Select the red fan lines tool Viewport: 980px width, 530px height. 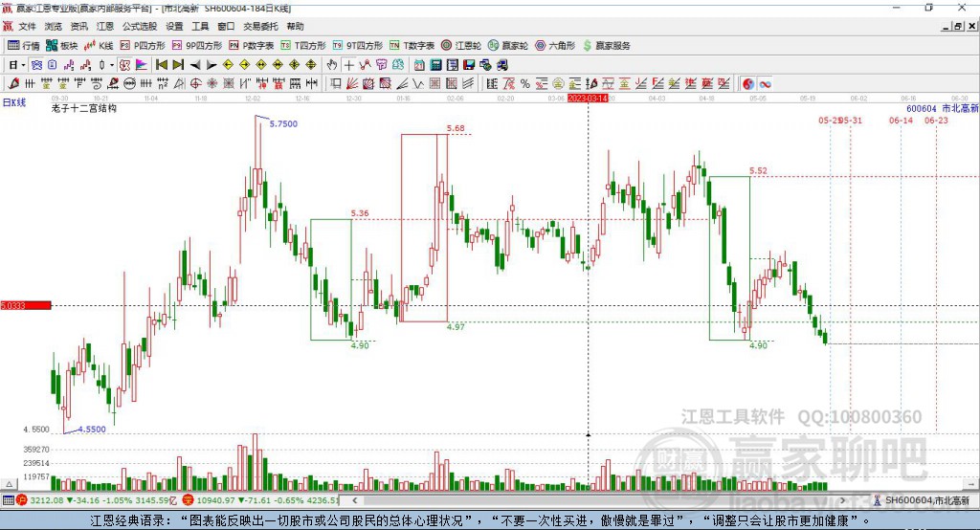point(352,83)
